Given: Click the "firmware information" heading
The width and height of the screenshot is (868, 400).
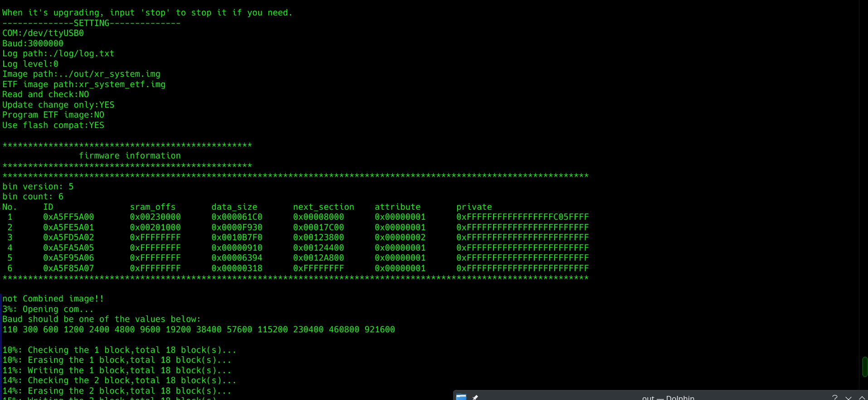Looking at the screenshot, I should pos(130,156).
